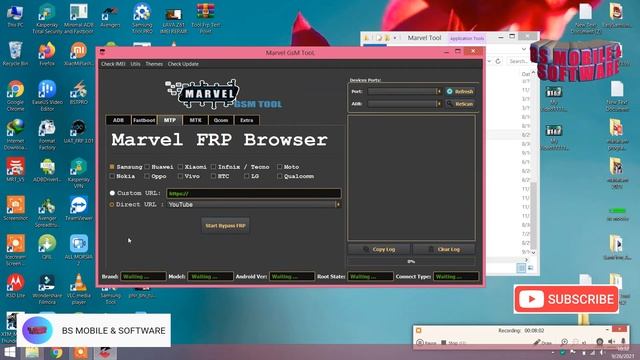This screenshot has width=640, height=360.
Task: Open RSD Lite Motorola shortcut
Action: (x=15, y=286)
